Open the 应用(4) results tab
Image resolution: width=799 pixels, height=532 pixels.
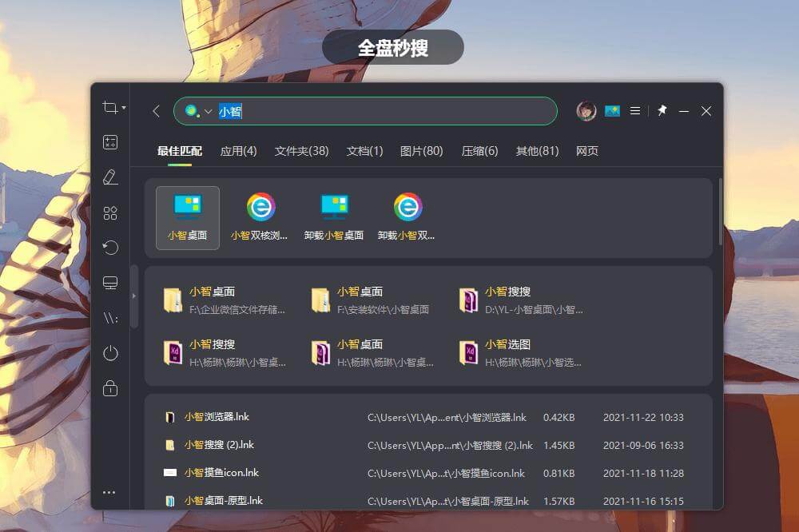click(x=238, y=151)
